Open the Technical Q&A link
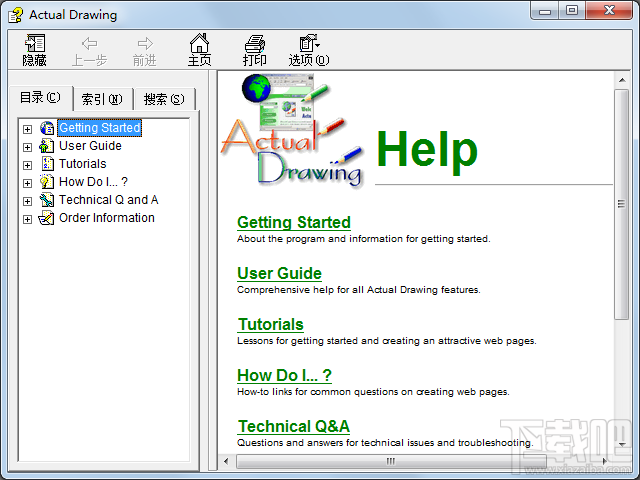 [x=293, y=426]
